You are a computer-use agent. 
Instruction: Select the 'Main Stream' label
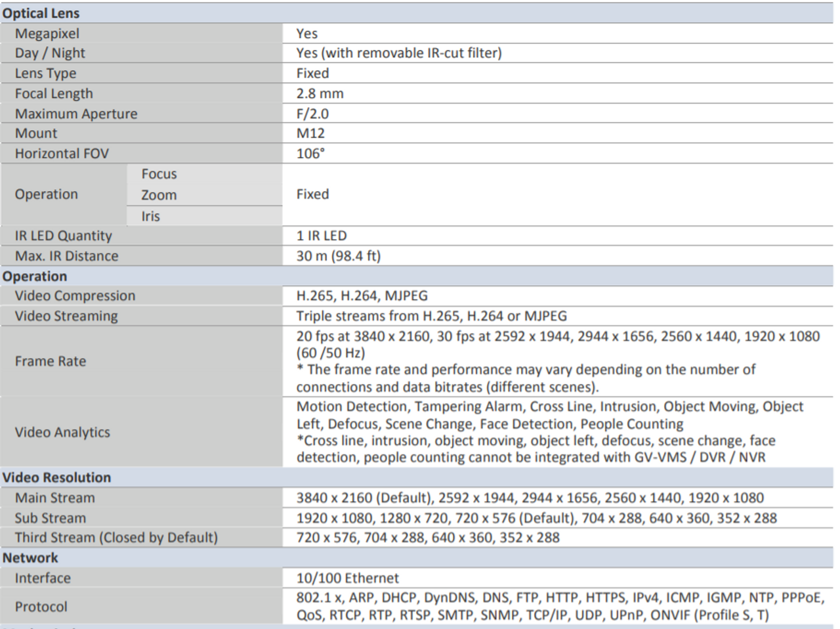pos(54,498)
